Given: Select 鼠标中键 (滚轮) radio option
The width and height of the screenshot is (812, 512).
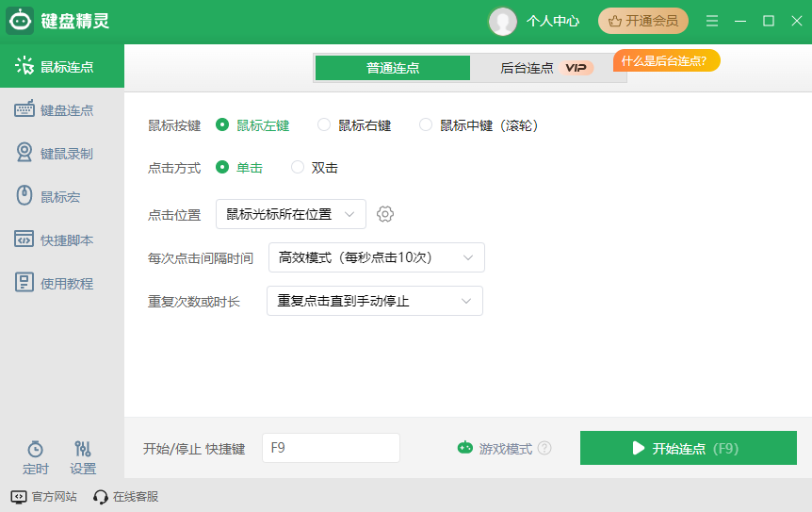Looking at the screenshot, I should click(426, 124).
